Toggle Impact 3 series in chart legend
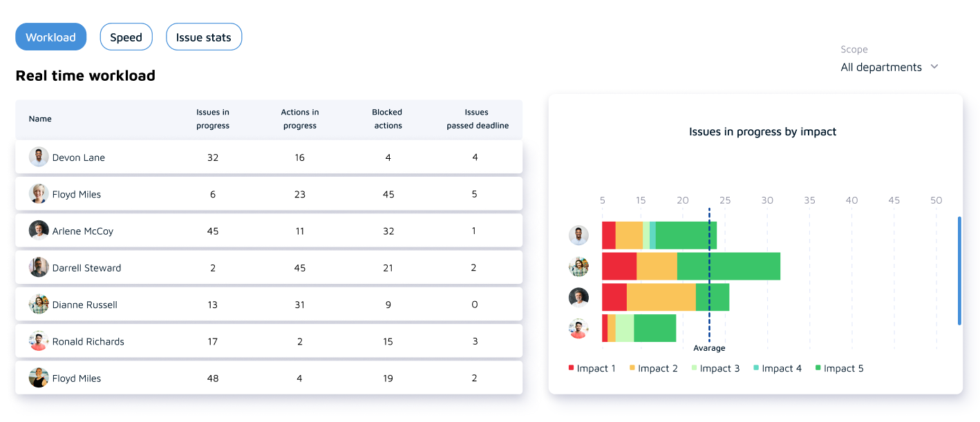Image resolution: width=980 pixels, height=422 pixels. 715,368
